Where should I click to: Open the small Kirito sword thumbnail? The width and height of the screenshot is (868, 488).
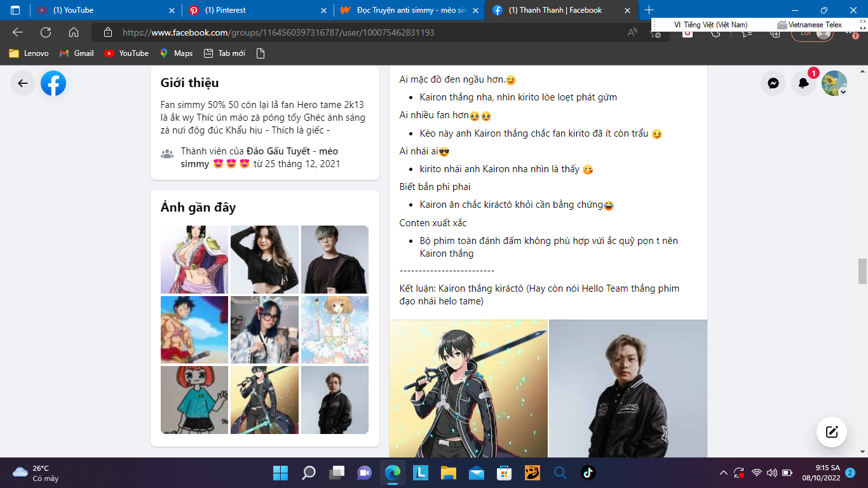point(264,400)
